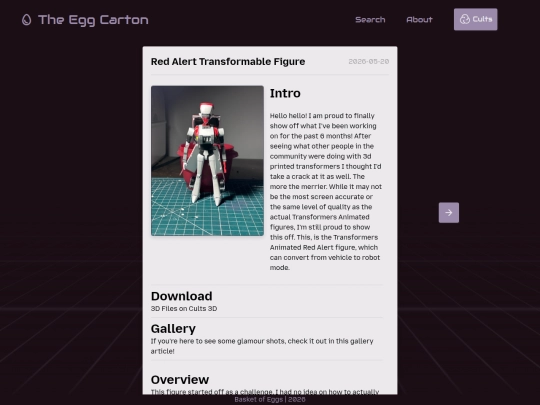540x405 pixels.
Task: Open the Search nav link
Action: coord(370,20)
